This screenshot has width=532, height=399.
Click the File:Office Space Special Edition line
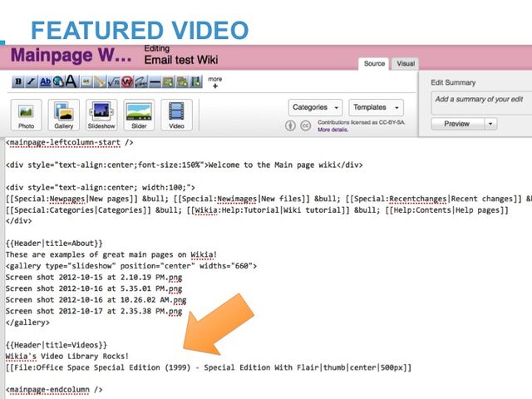point(209,367)
